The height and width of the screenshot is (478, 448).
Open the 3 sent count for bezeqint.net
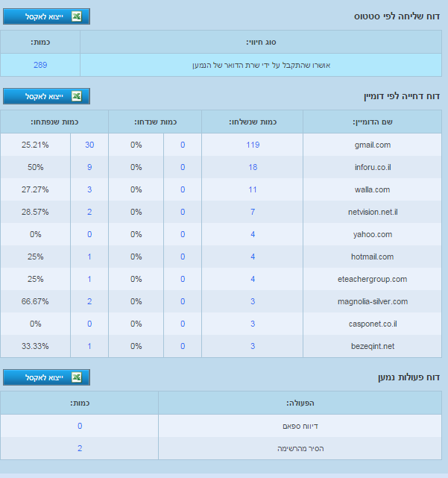pyautogui.click(x=253, y=346)
